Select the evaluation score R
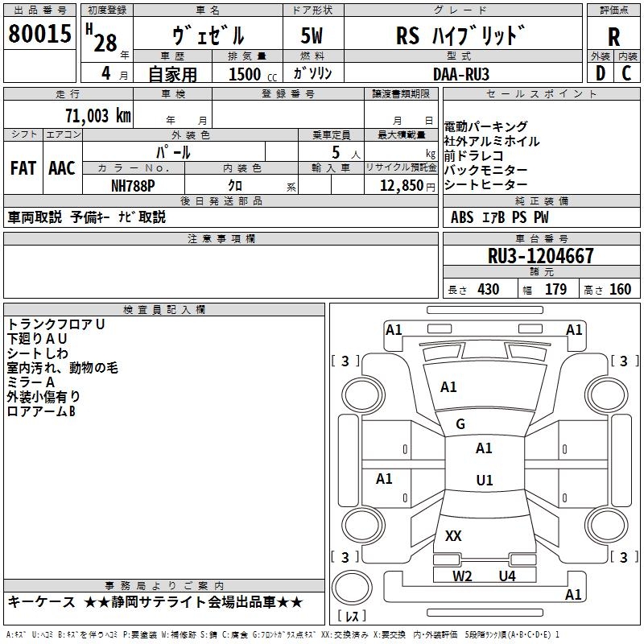The width and height of the screenshot is (644, 644). coord(613,37)
